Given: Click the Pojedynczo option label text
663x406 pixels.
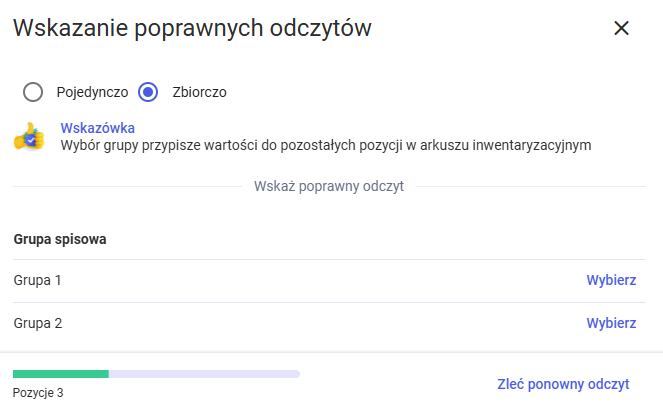Looking at the screenshot, I should tap(92, 92).
